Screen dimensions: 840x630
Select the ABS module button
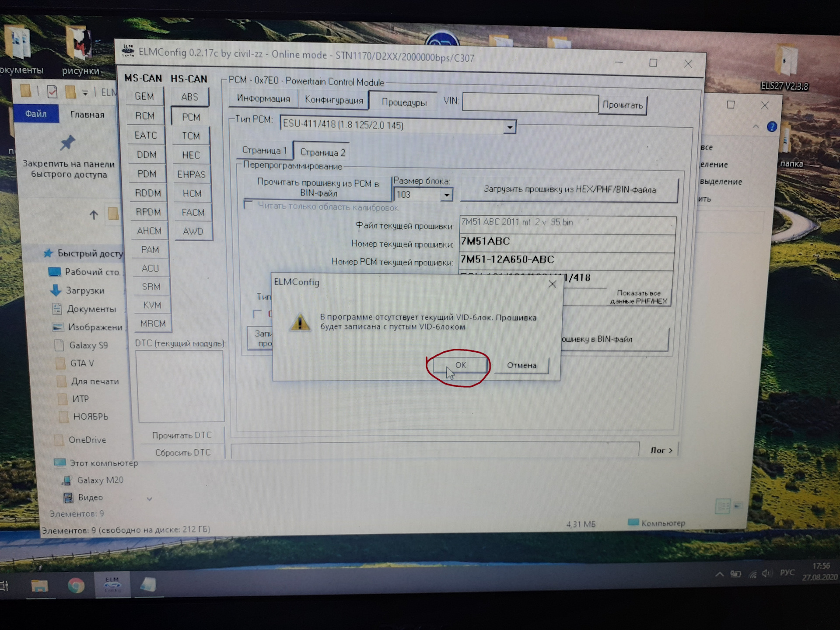[189, 97]
